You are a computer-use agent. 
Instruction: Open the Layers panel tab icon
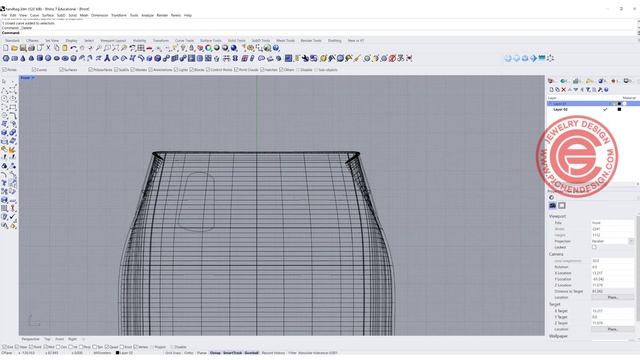[x=551, y=81]
